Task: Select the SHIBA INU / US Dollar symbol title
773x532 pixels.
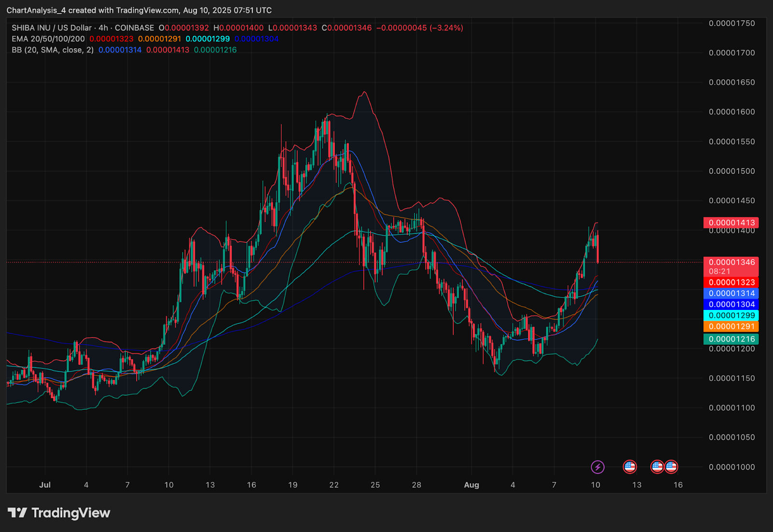Action: coord(52,28)
